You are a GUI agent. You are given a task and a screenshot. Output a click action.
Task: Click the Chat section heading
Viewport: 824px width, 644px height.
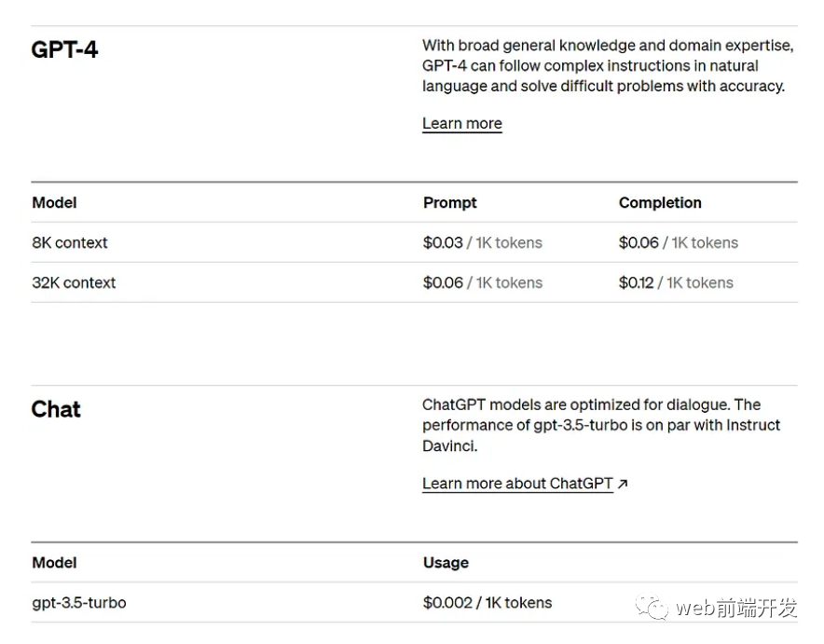(56, 409)
